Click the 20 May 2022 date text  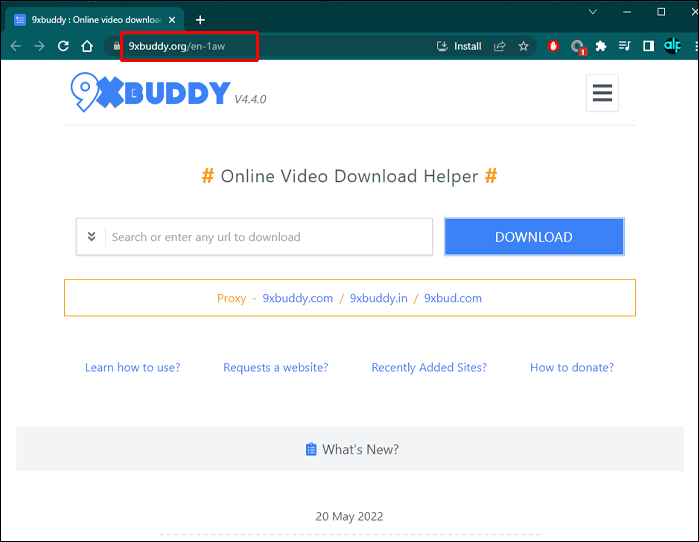[350, 516]
